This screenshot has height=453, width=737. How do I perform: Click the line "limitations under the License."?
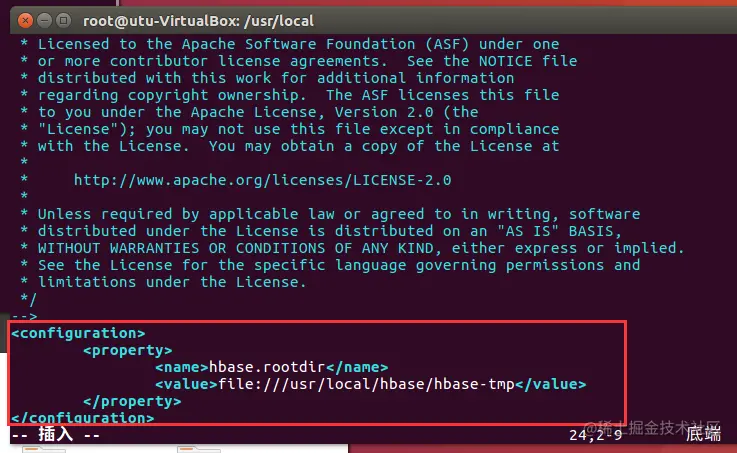pyautogui.click(x=164, y=282)
